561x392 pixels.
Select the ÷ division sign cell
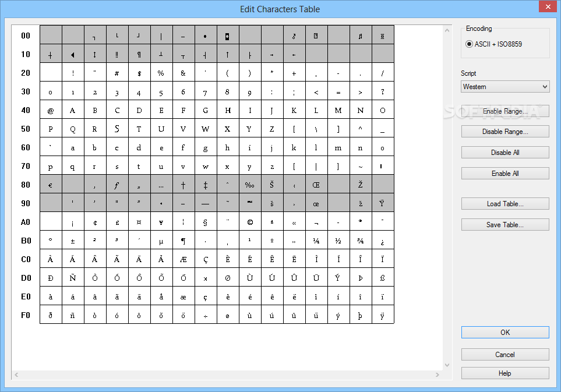click(x=206, y=315)
